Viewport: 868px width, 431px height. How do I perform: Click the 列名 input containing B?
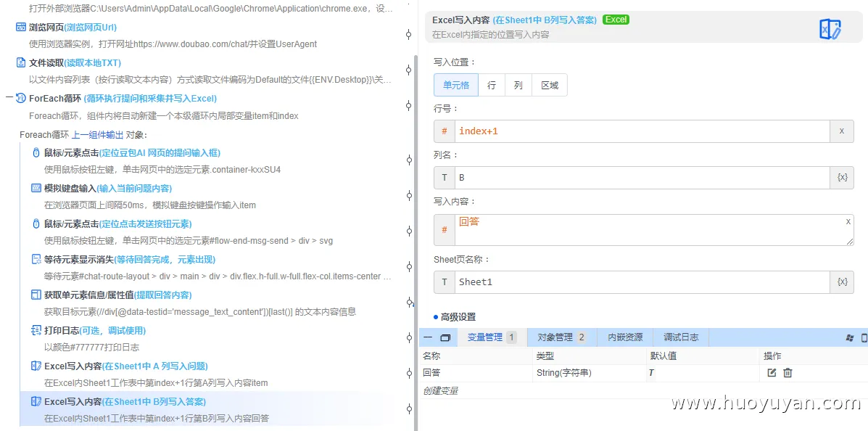642,178
